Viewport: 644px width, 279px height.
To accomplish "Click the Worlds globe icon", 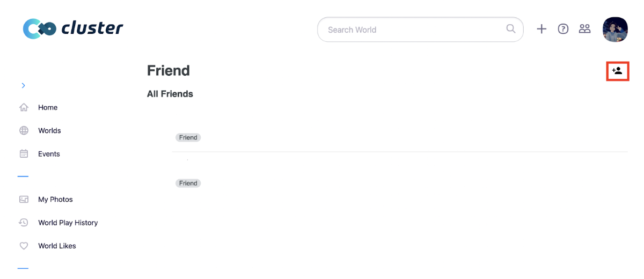I will (24, 130).
